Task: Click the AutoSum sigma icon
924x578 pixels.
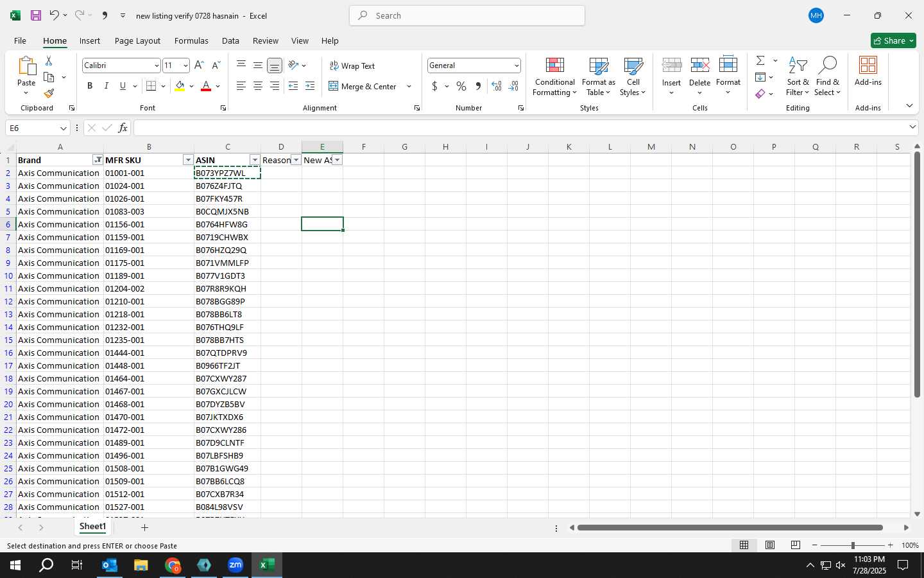Action: tap(760, 60)
